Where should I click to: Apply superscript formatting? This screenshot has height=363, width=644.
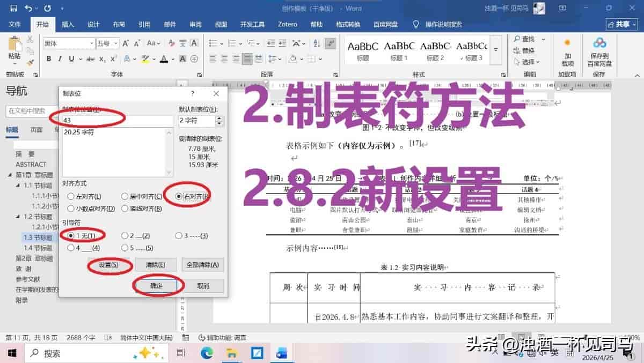[113, 59]
